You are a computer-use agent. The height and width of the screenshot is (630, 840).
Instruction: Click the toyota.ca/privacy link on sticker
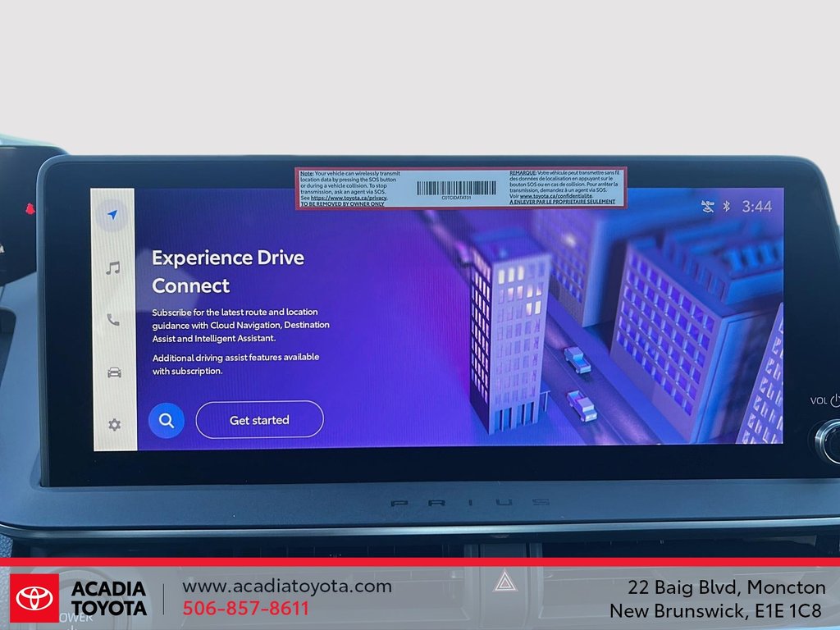[348, 198]
